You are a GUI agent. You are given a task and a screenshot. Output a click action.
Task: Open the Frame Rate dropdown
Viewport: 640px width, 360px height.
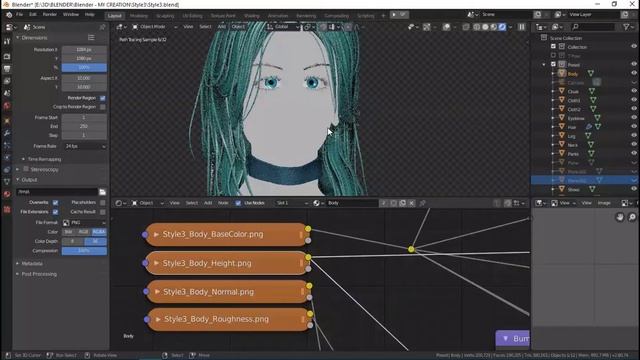point(84,146)
